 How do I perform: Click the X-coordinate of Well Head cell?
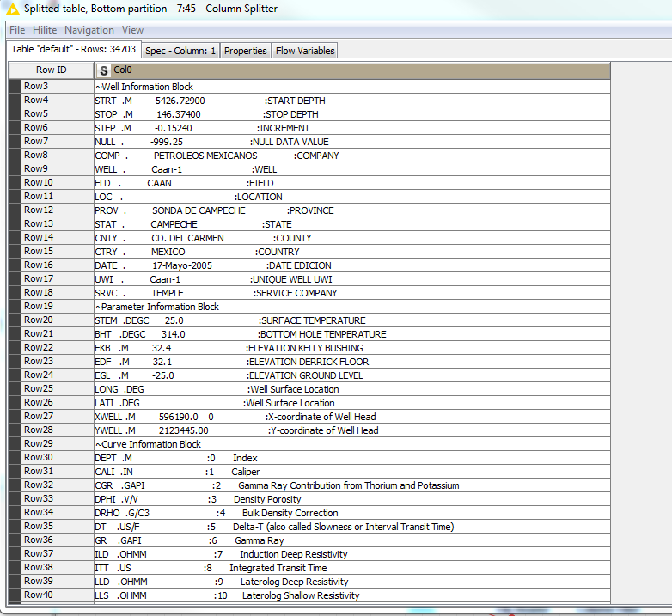tap(352, 417)
